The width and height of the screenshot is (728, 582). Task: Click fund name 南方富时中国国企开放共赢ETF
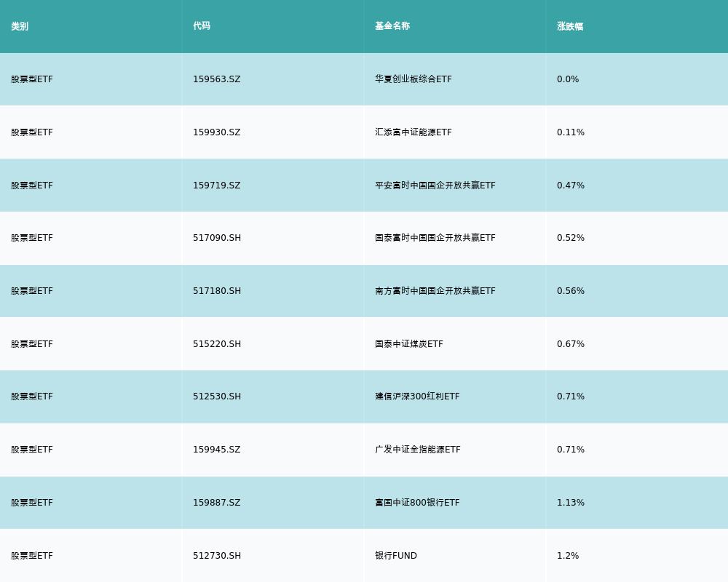435,291
